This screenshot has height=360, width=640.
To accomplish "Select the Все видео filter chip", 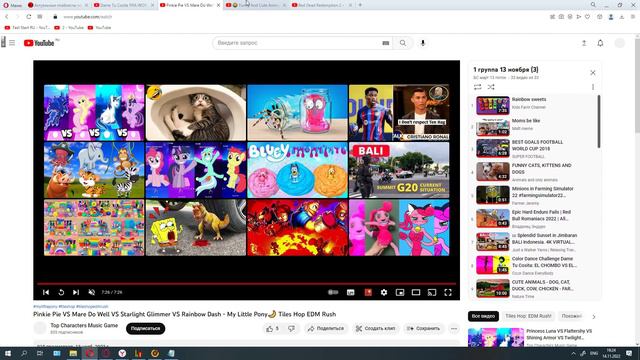I will click(483, 316).
